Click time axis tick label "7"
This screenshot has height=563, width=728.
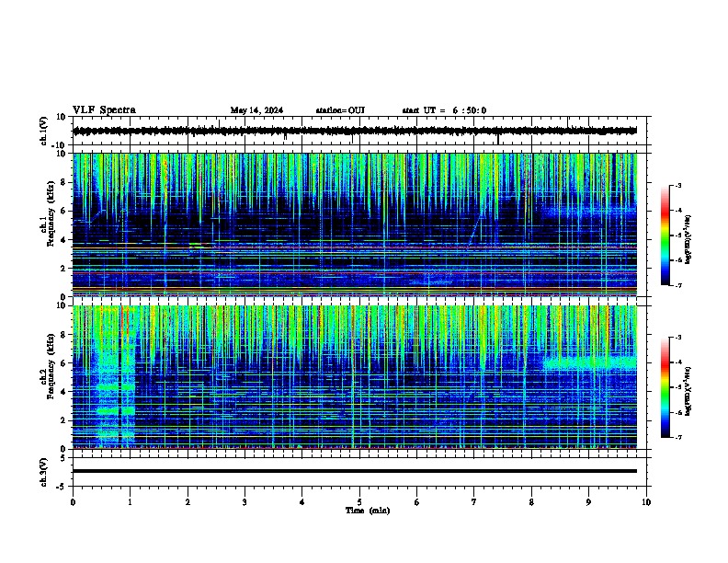pyautogui.click(x=474, y=502)
